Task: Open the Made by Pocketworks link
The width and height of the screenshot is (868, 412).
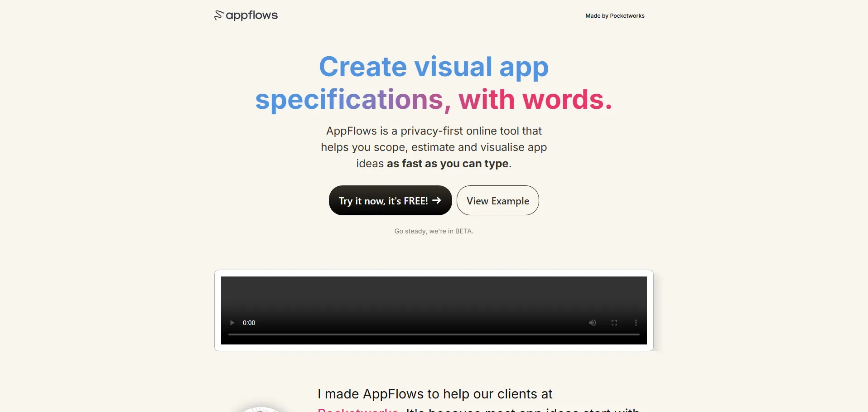Action: [x=614, y=16]
